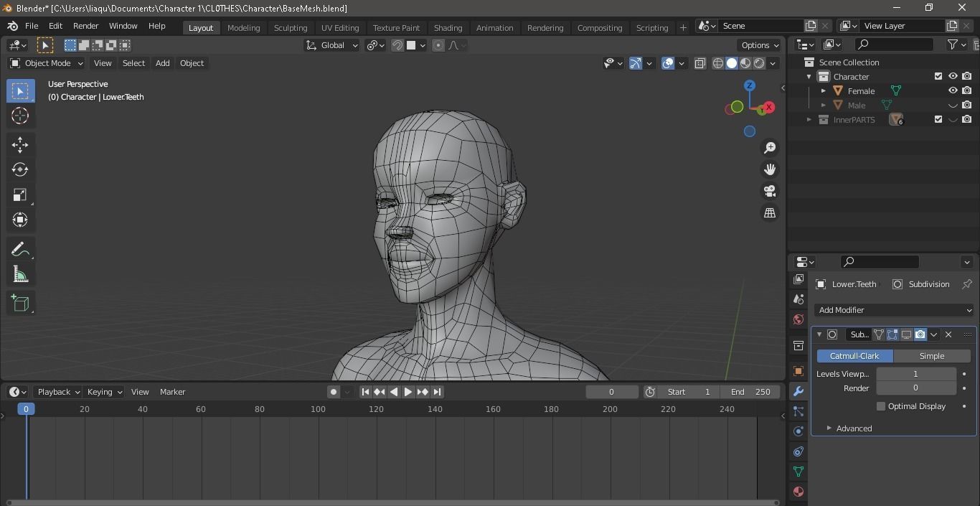Image resolution: width=980 pixels, height=506 pixels.
Task: Select material preview viewport shading
Action: coord(745,63)
